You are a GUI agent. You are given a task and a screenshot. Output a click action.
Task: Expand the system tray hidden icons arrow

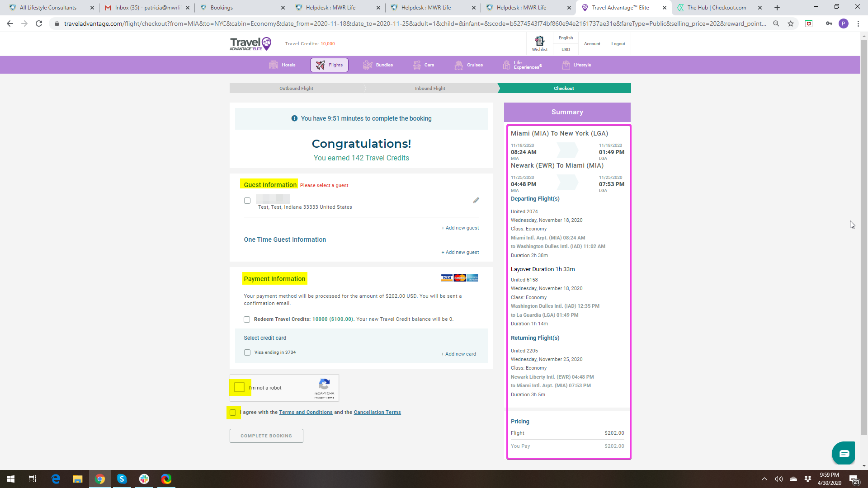764,479
